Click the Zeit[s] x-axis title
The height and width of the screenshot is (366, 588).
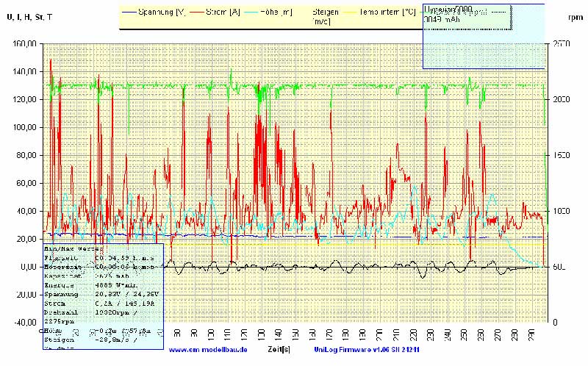[279, 349]
